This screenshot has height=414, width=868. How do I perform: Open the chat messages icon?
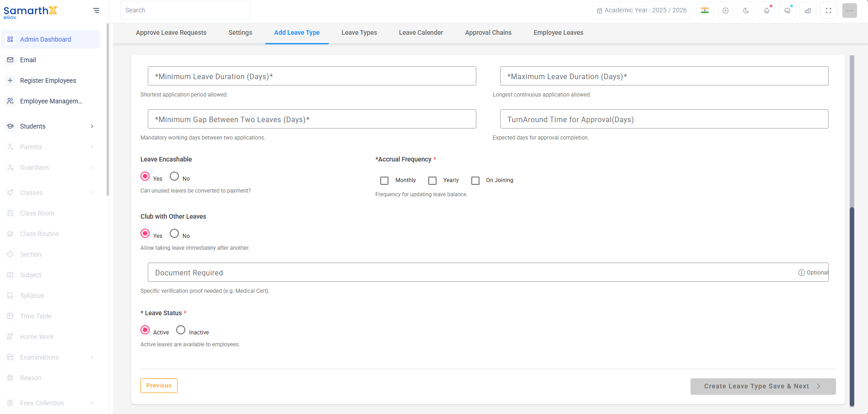point(787,11)
